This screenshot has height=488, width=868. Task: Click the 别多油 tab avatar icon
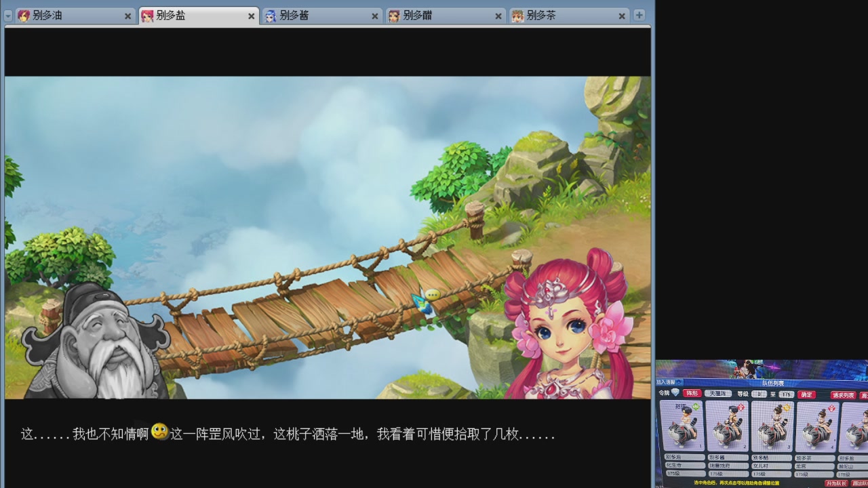tap(24, 16)
